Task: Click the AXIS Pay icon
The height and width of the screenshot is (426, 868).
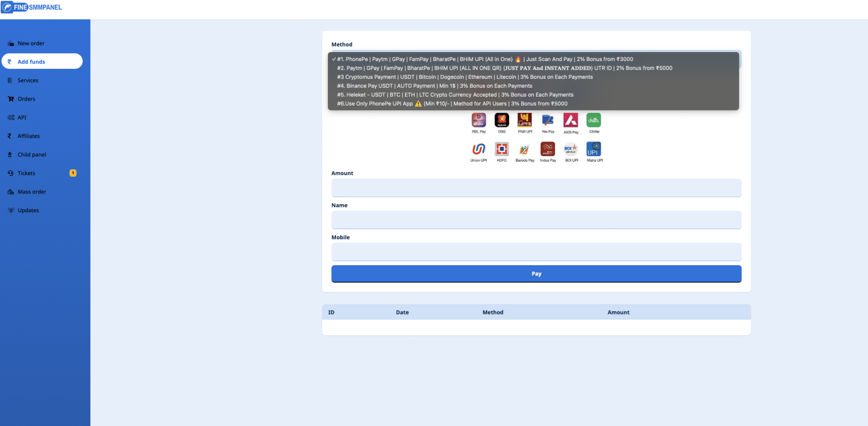Action: 570,121
